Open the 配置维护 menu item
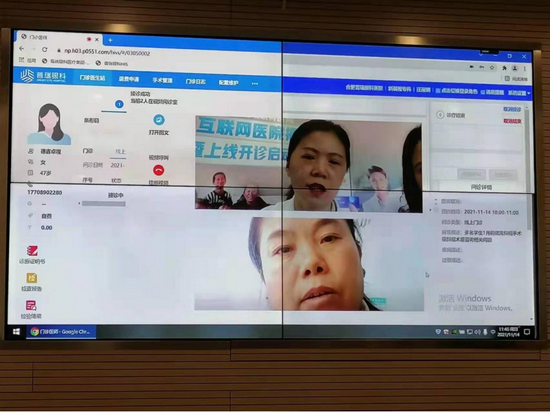Viewport: 550px width, 412px height. [x=229, y=82]
